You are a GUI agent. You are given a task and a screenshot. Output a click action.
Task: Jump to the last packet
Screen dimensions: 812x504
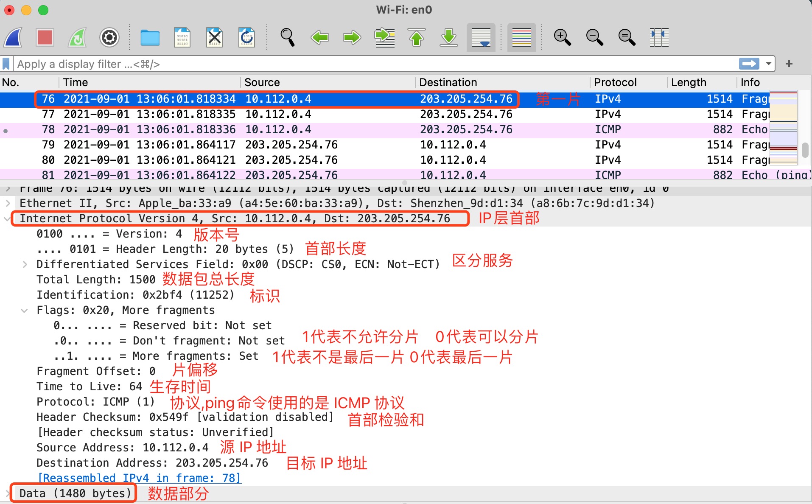tap(448, 38)
